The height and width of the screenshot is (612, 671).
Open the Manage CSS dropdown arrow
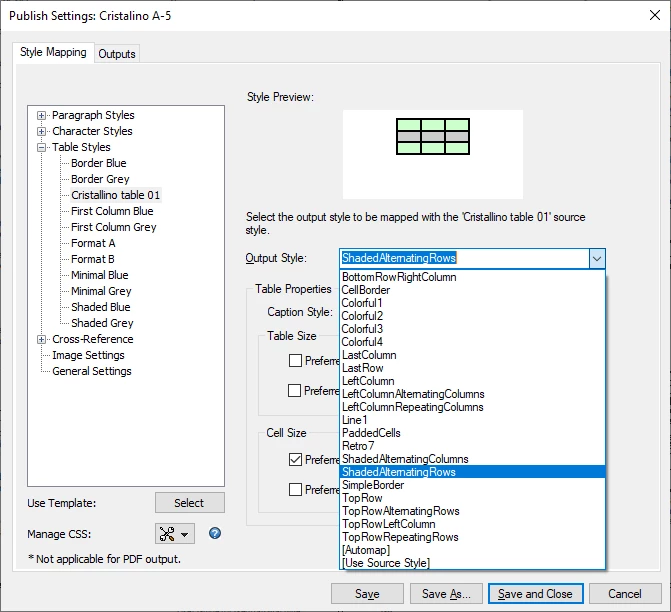(x=184, y=535)
